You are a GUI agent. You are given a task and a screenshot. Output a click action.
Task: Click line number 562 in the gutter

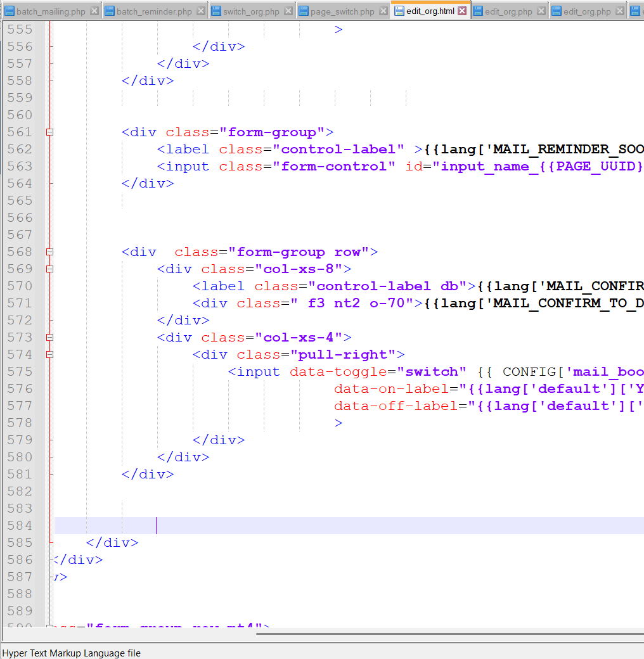(x=20, y=149)
